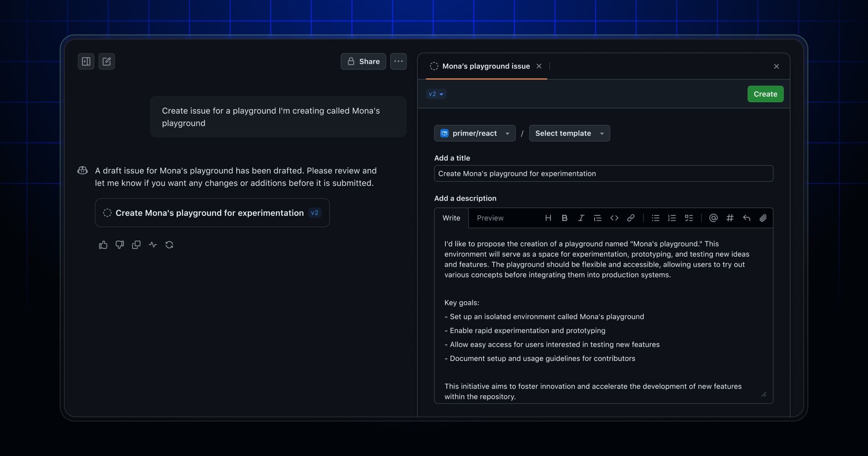This screenshot has height=456, width=868.
Task: Click the "This initiative aims to foster" paragraph
Action: [593, 391]
